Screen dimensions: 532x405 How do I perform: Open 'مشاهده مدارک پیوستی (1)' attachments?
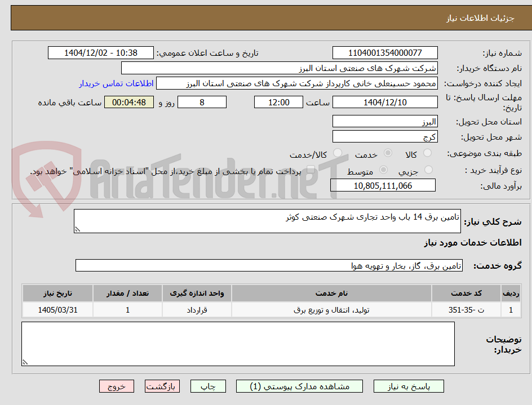click(x=299, y=386)
